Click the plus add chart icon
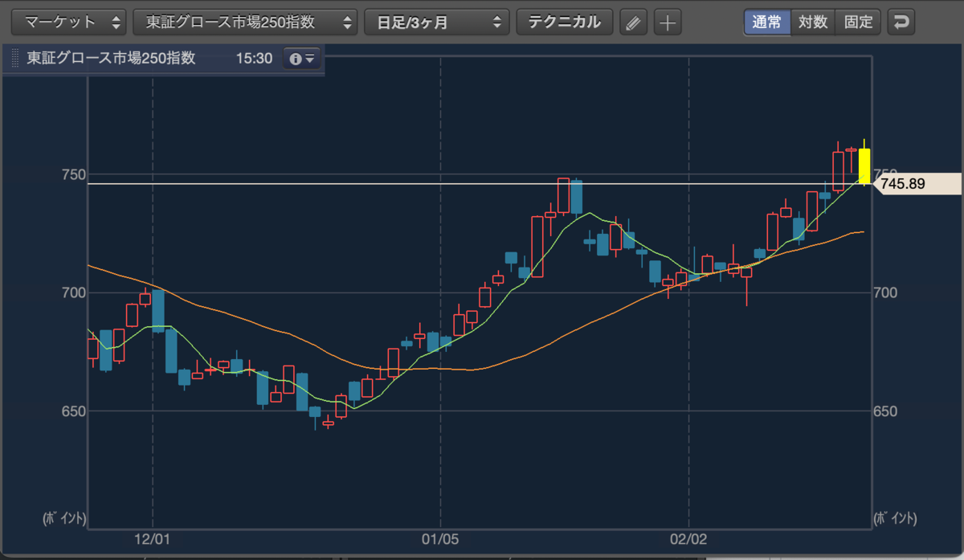Image resolution: width=964 pixels, height=560 pixels. [x=668, y=22]
